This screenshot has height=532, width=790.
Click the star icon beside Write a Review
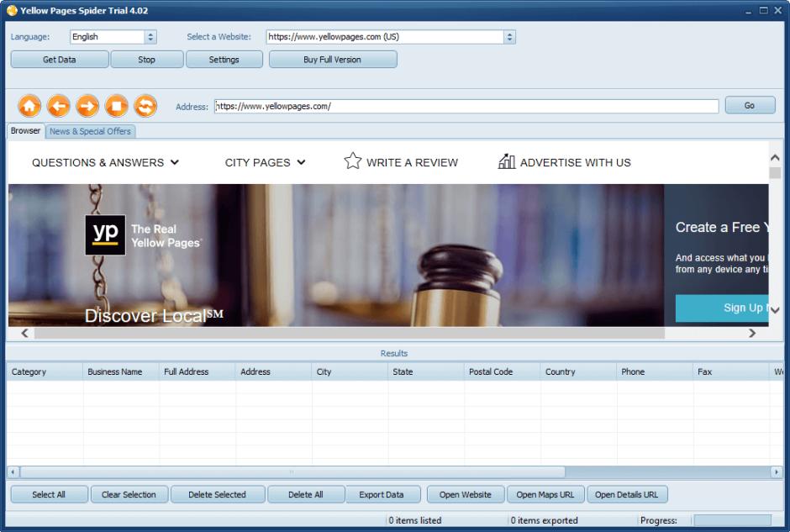click(353, 161)
